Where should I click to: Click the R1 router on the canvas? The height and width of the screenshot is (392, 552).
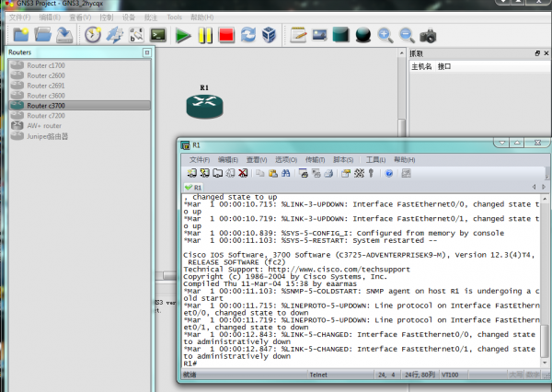point(204,106)
